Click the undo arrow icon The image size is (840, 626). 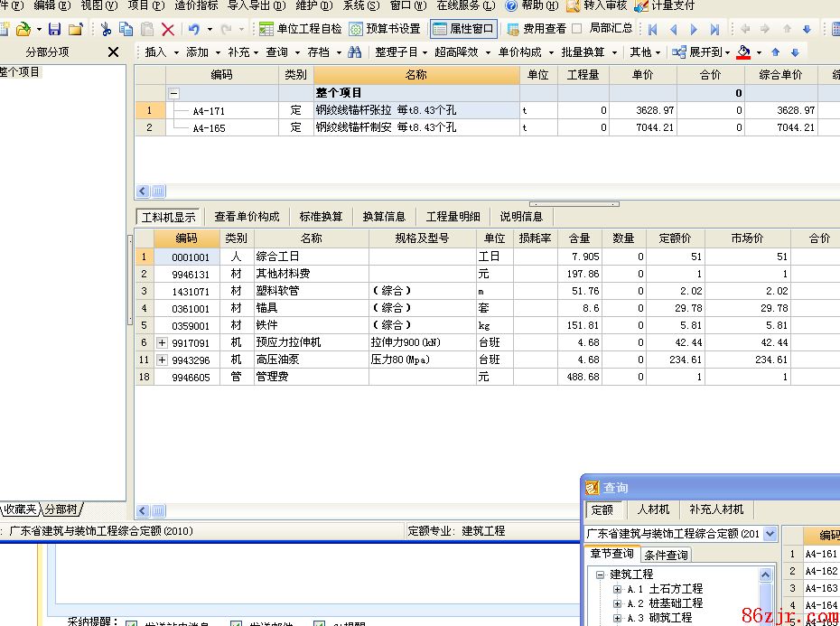click(193, 29)
